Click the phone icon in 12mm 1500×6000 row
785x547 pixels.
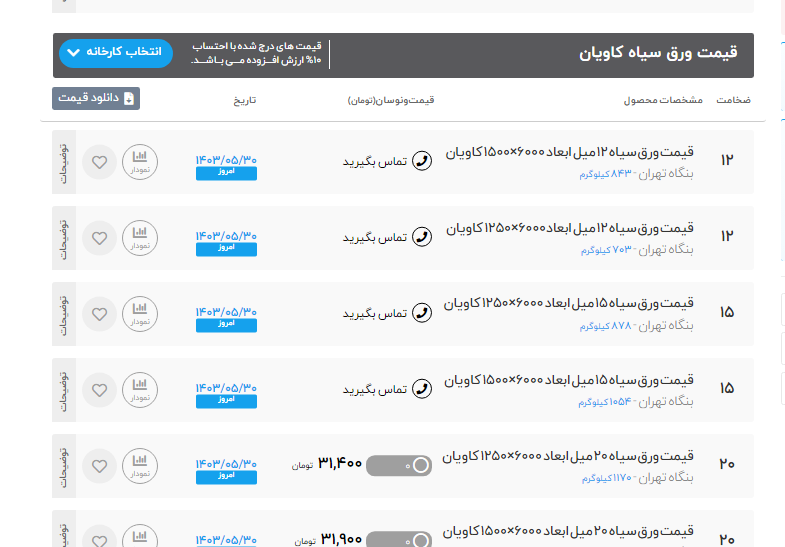tap(422, 161)
